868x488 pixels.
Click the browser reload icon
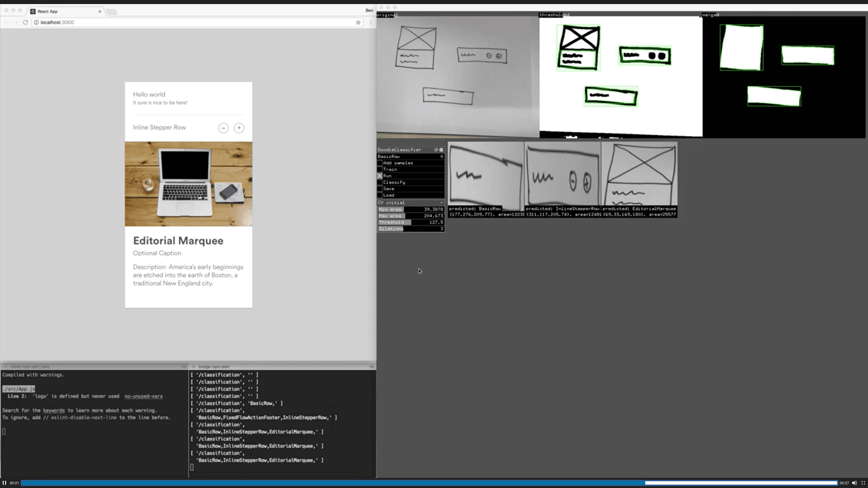pos(25,22)
